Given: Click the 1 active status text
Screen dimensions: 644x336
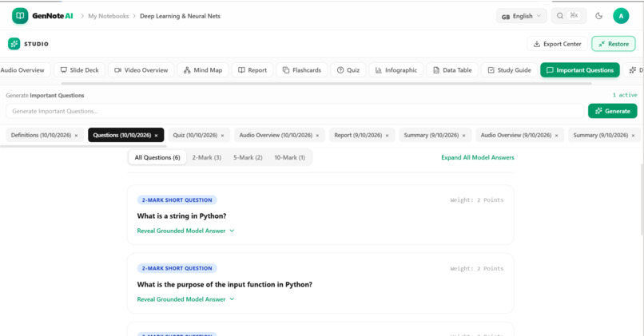Looking at the screenshot, I should (x=625, y=95).
